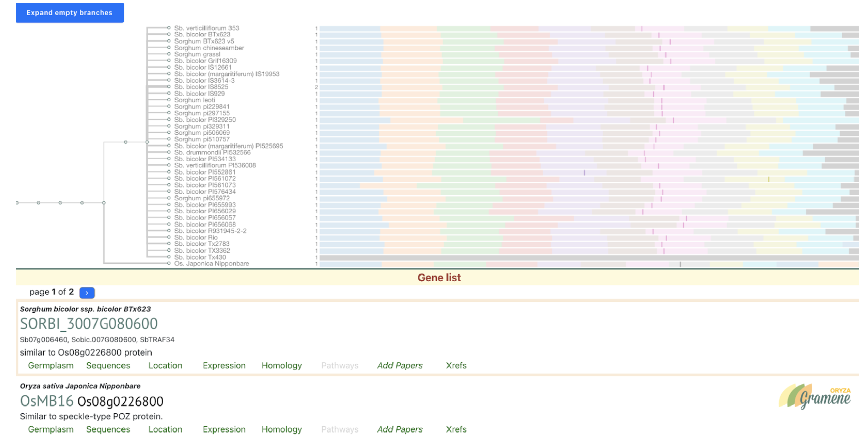Click the alignment bar for Sb. bicolor Tx430
The width and height of the screenshot is (868, 445).
pyautogui.click(x=589, y=258)
